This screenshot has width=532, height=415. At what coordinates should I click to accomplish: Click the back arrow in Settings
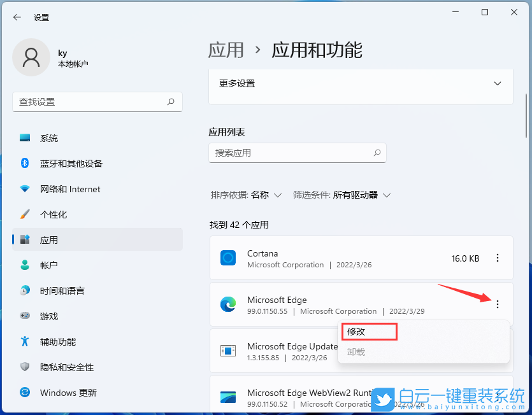(17, 17)
